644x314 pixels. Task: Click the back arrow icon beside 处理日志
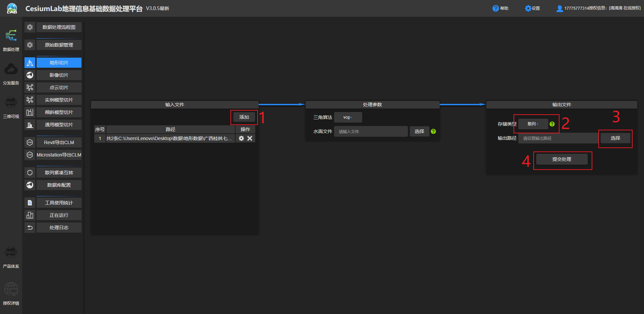(x=30, y=228)
